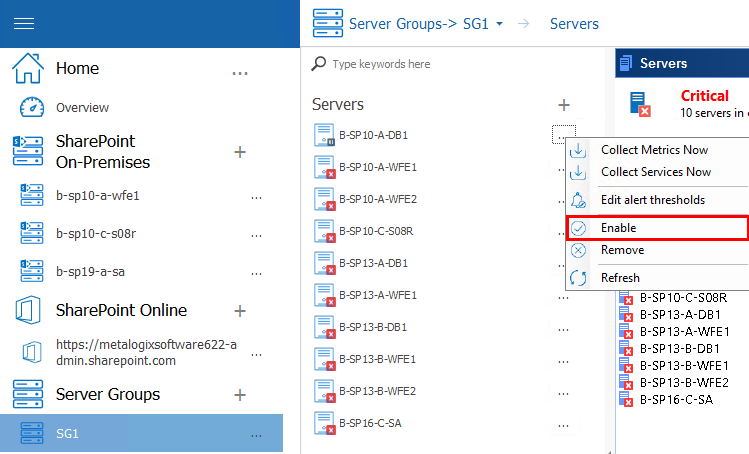Open Home more options ellipsis

[240, 73]
